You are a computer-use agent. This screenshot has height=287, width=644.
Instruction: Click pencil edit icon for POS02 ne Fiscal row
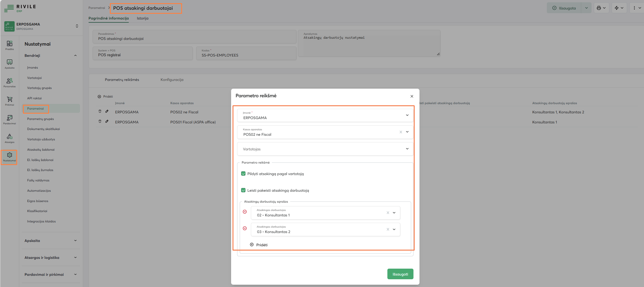pyautogui.click(x=107, y=111)
